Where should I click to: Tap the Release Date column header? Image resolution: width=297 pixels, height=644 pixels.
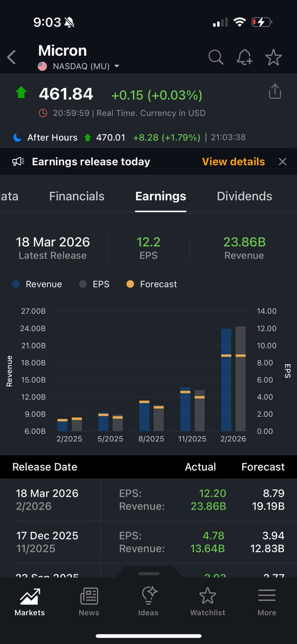44,467
